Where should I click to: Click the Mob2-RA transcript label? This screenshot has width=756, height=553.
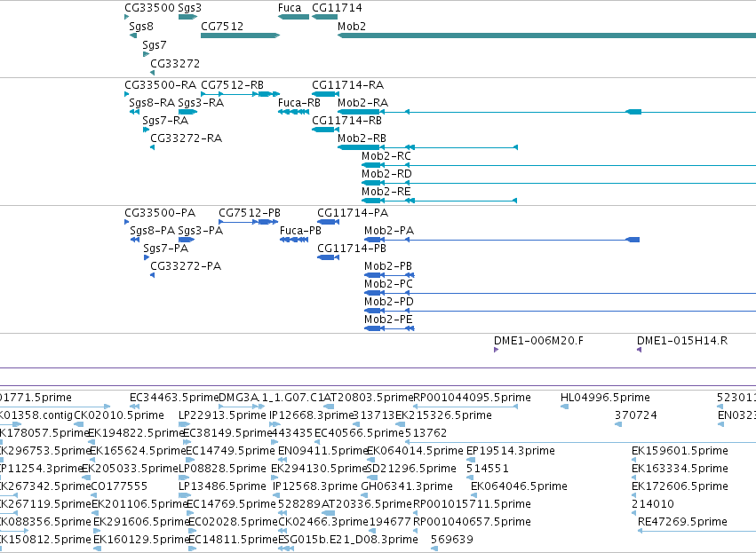[362, 103]
